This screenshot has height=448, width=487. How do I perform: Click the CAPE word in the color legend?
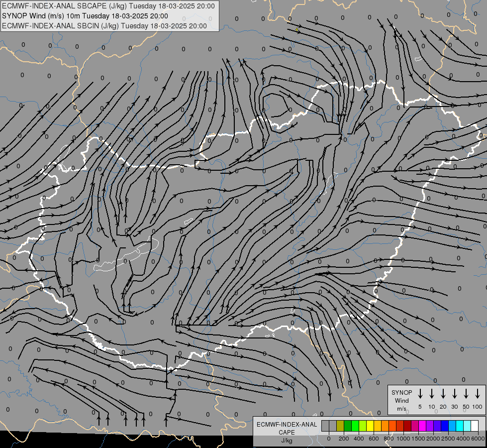(x=287, y=433)
